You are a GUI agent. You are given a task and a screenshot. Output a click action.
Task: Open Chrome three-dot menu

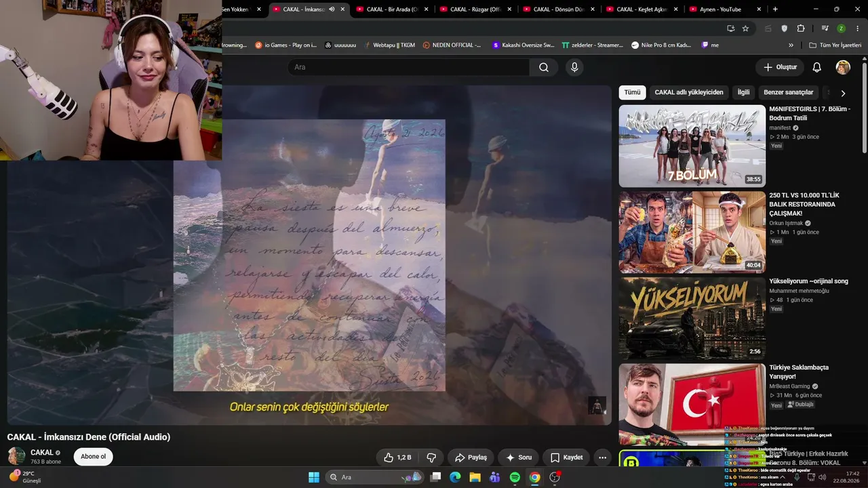(x=856, y=28)
